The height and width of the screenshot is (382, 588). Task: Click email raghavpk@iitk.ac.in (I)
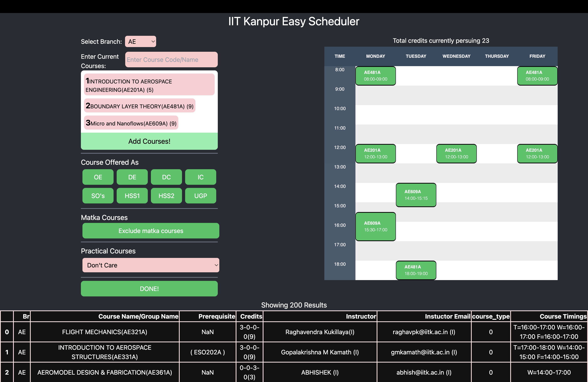[x=424, y=332]
